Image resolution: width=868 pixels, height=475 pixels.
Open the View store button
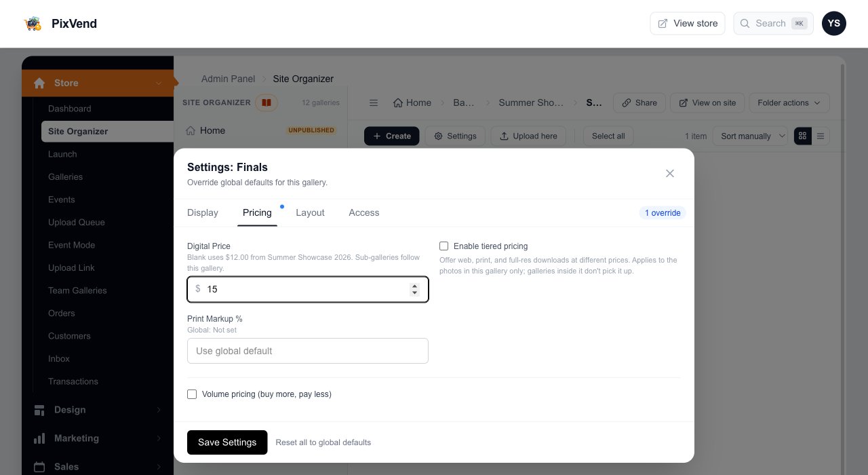(688, 23)
